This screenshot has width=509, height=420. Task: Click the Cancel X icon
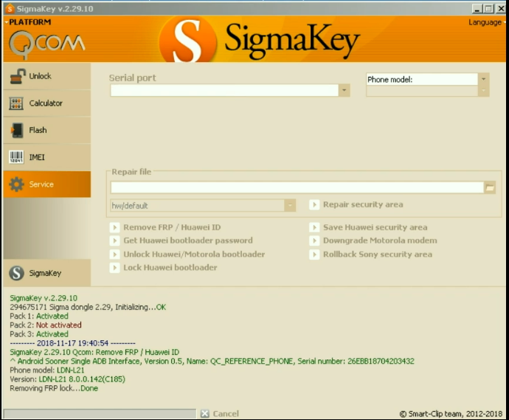[205, 413]
